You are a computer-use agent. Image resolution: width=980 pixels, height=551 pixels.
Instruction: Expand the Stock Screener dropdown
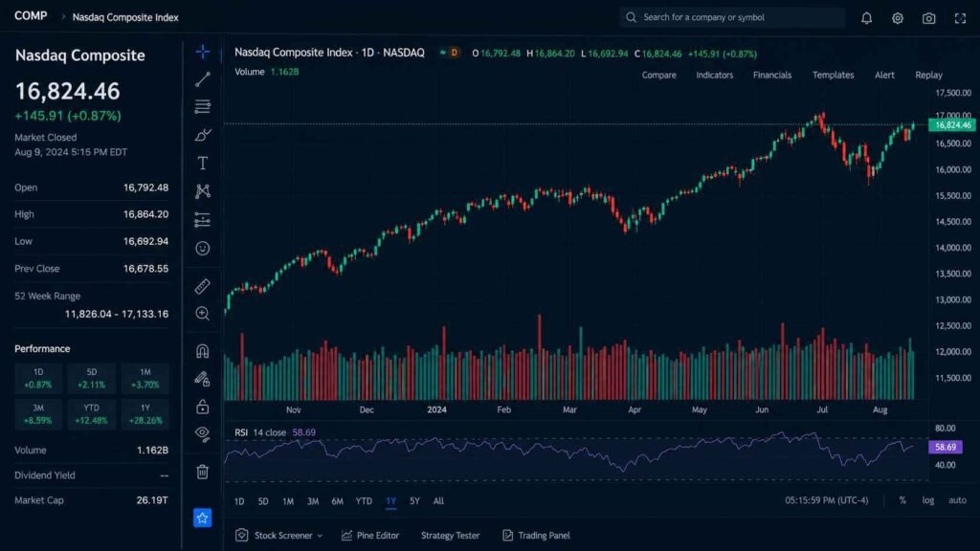pos(320,536)
